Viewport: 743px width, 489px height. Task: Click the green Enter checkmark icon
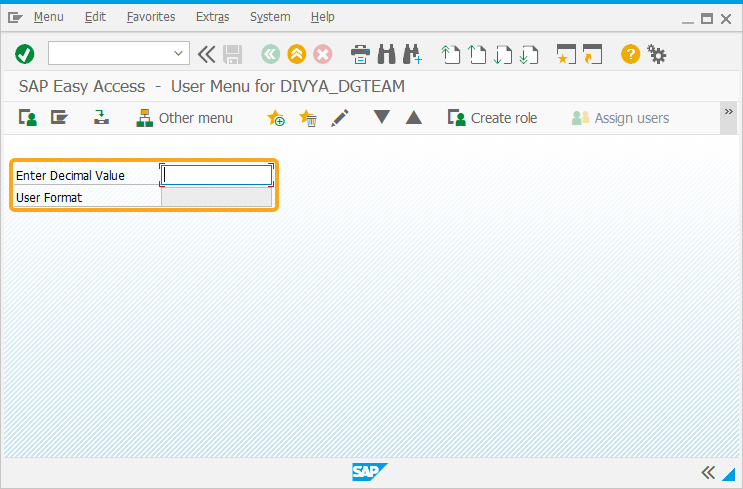point(25,54)
